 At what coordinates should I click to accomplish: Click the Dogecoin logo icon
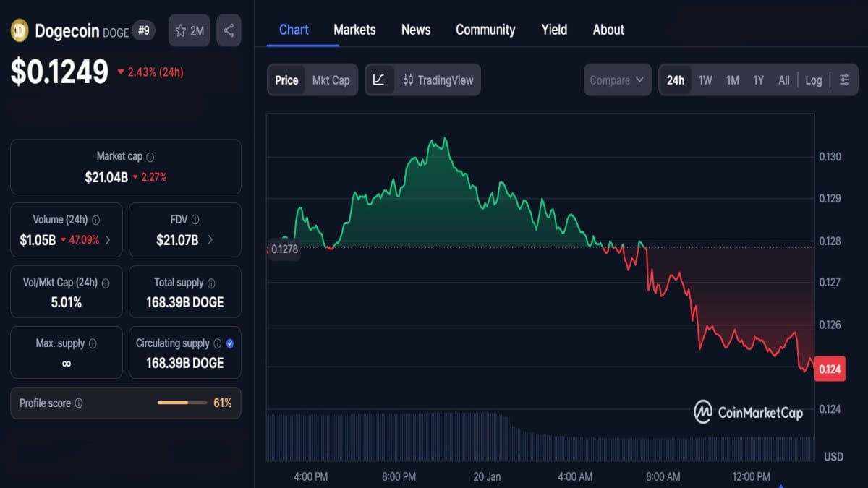coord(19,31)
